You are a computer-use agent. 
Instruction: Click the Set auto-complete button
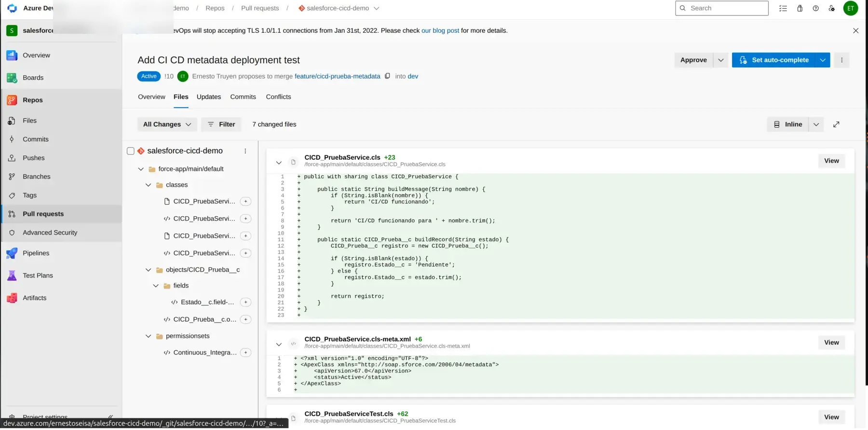[773, 60]
